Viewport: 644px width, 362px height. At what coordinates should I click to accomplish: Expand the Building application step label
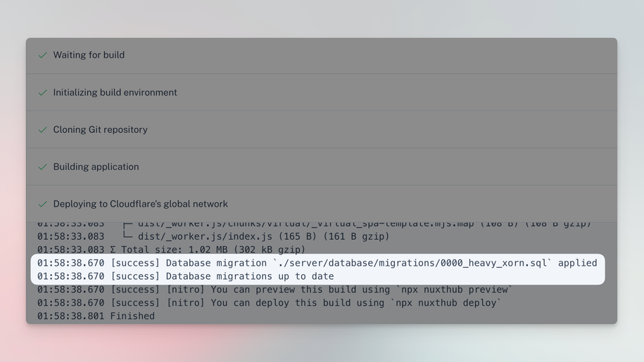pos(96,167)
